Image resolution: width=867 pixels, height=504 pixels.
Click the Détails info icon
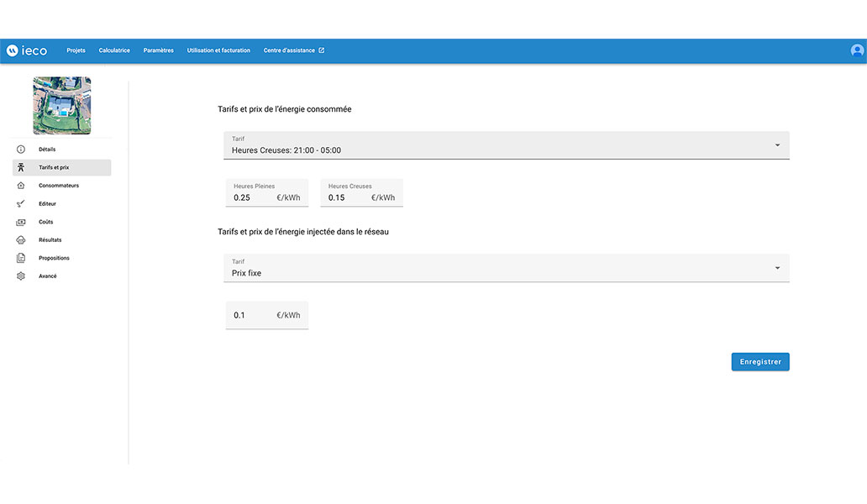click(x=21, y=150)
